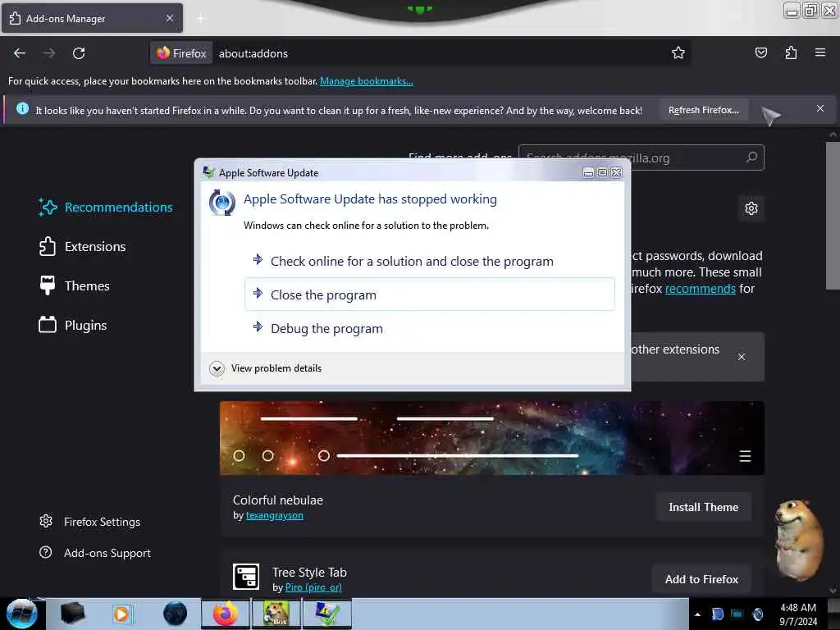Image resolution: width=840 pixels, height=630 pixels.
Task: Open the extensions puzzle icon in the toolbar
Action: (791, 52)
